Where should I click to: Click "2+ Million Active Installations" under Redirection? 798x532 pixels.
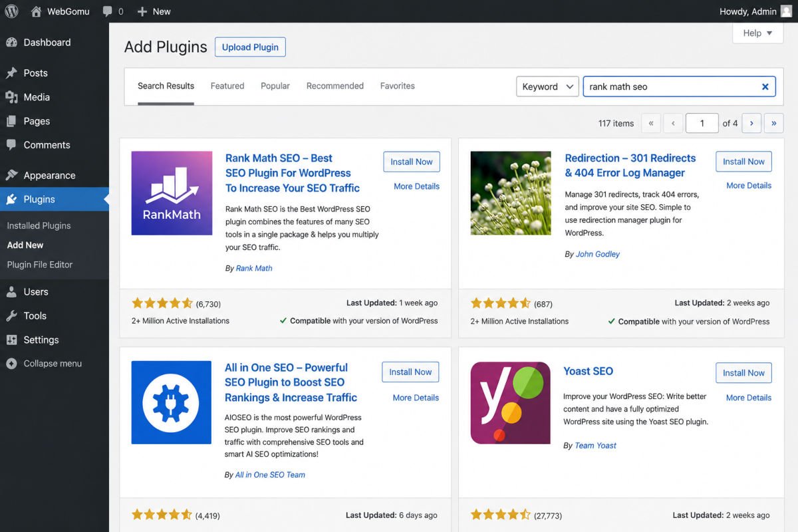[x=519, y=321]
